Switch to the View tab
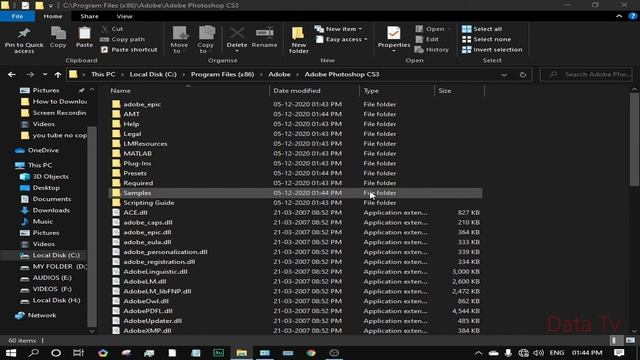Image resolution: width=640 pixels, height=360 pixels. pyautogui.click(x=124, y=16)
